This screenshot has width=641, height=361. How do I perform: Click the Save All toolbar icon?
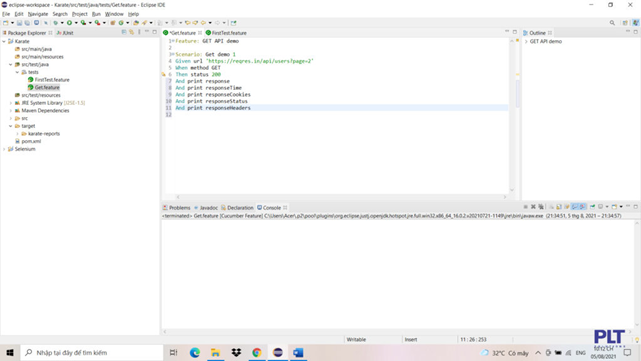click(x=27, y=23)
